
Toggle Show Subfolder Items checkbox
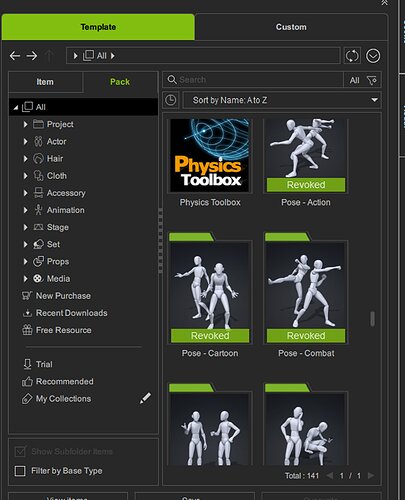click(x=20, y=452)
